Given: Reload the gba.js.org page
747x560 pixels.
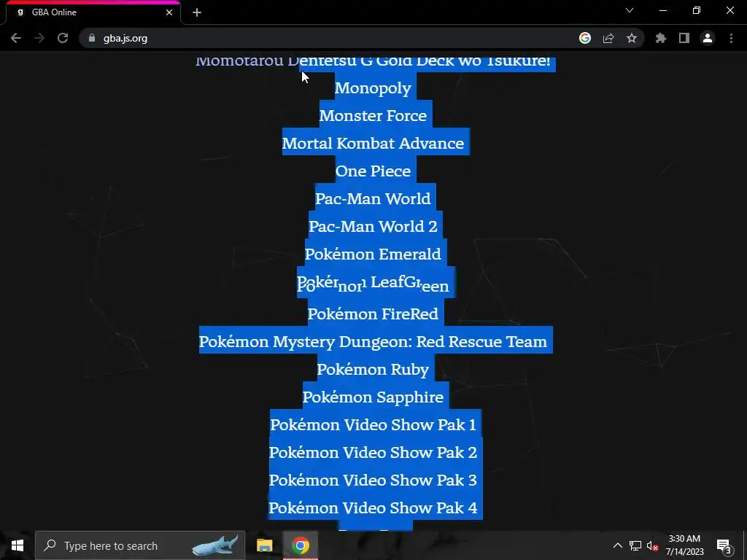Looking at the screenshot, I should (63, 38).
